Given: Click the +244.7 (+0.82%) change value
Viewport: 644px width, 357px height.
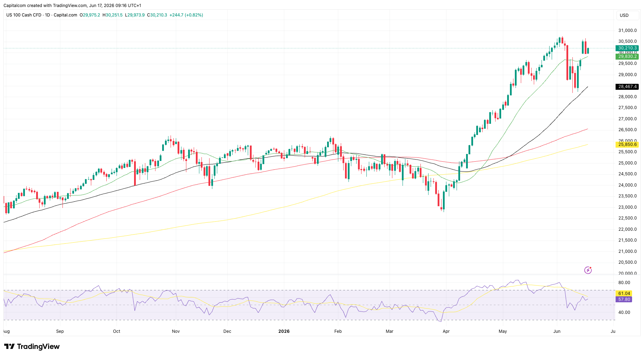Looking at the screenshot, I should (186, 15).
